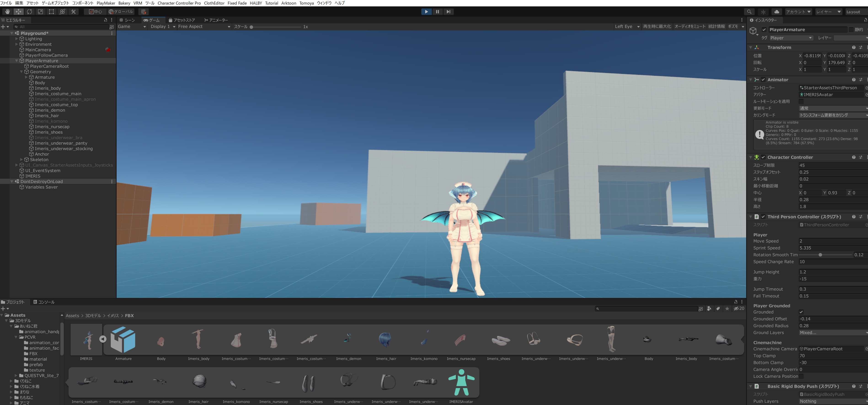The image size is (868, 405).
Task: Expand Skeleton object in Hierarchy
Action: tap(21, 159)
